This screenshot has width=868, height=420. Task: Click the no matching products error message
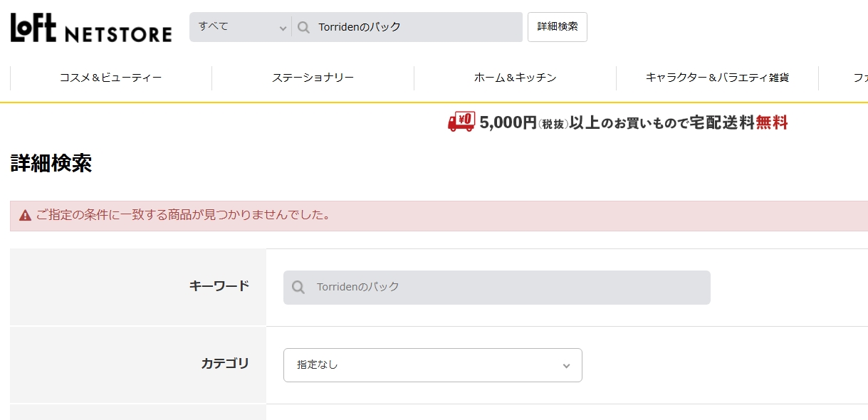click(x=183, y=215)
